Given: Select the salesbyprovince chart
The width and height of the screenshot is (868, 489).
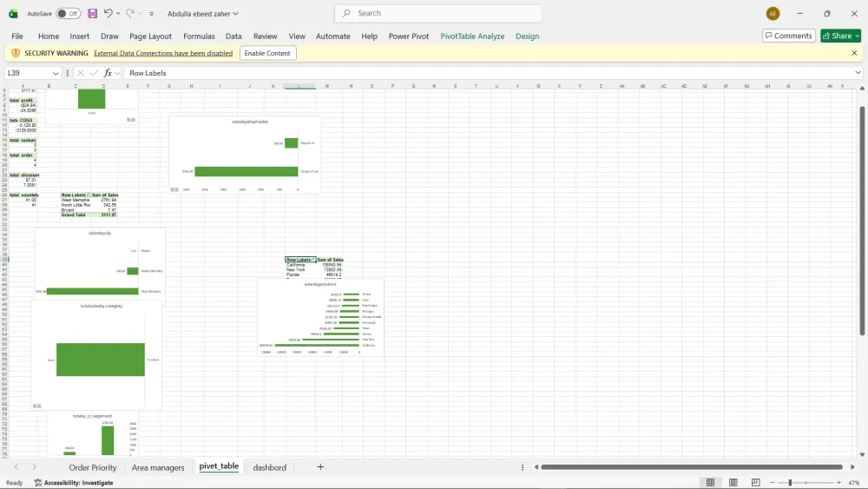Looking at the screenshot, I should pos(321,318).
